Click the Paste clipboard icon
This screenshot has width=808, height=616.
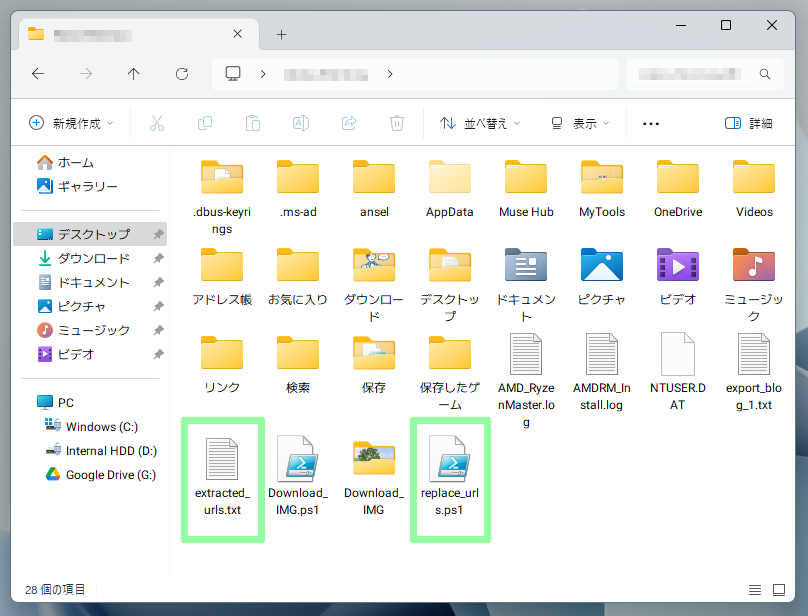[x=253, y=123]
